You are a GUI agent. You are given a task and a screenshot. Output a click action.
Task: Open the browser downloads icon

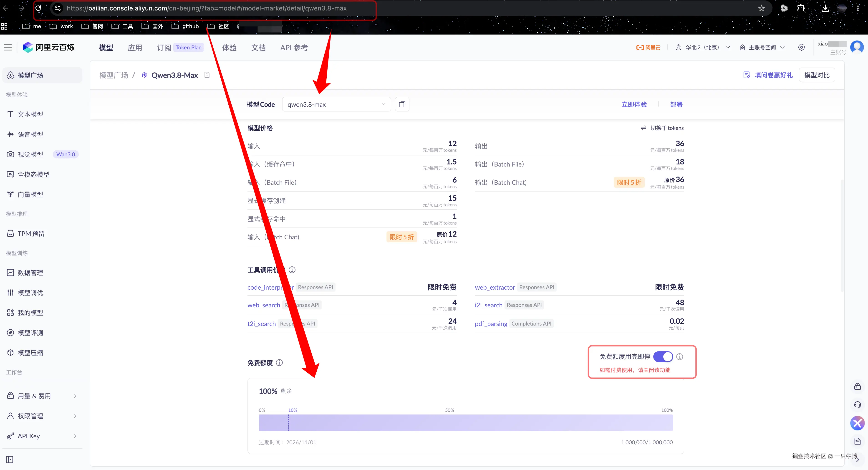[x=825, y=8]
